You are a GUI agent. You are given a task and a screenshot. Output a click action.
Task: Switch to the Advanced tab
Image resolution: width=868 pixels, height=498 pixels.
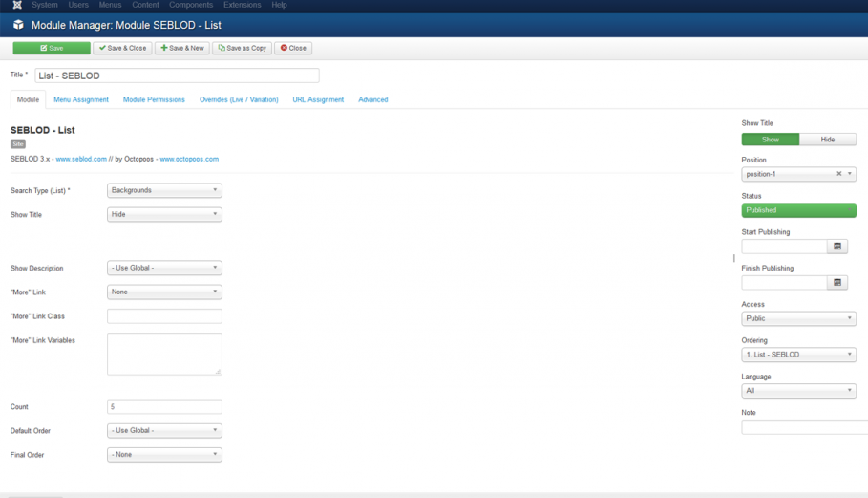coord(373,99)
